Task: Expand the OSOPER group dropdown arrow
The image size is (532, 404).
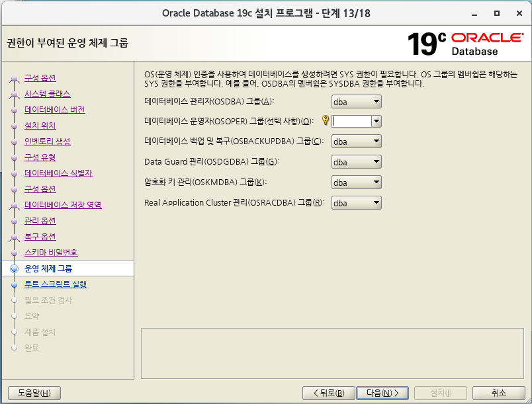Action: pyautogui.click(x=377, y=122)
